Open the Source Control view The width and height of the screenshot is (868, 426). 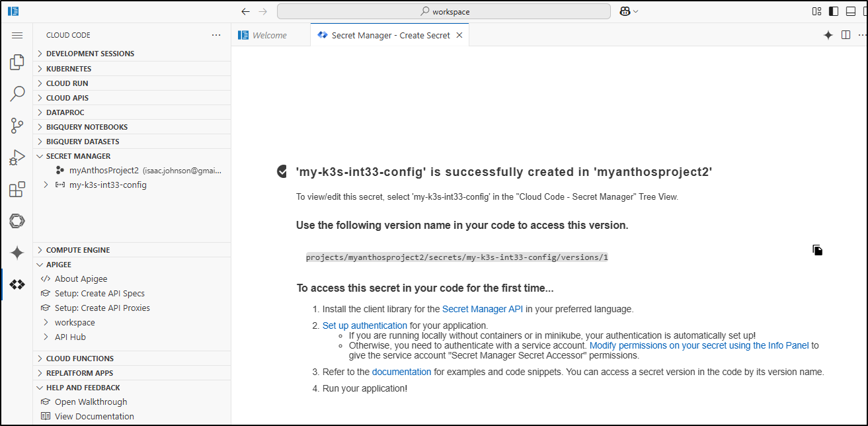click(x=17, y=125)
